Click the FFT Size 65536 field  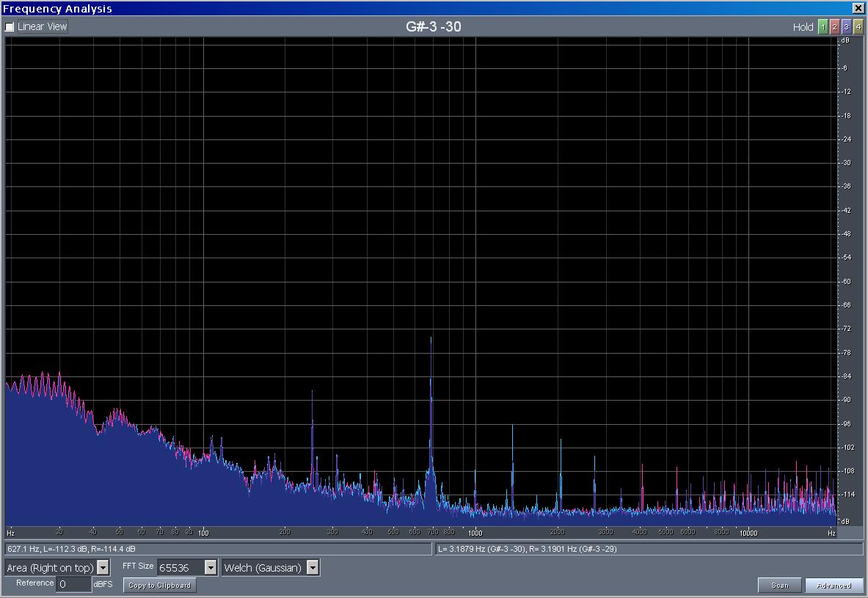coord(181,567)
